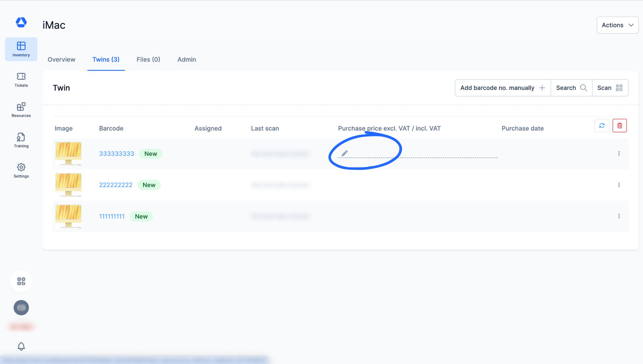
Task: Click the New badge beside 333333333
Action: point(151,154)
